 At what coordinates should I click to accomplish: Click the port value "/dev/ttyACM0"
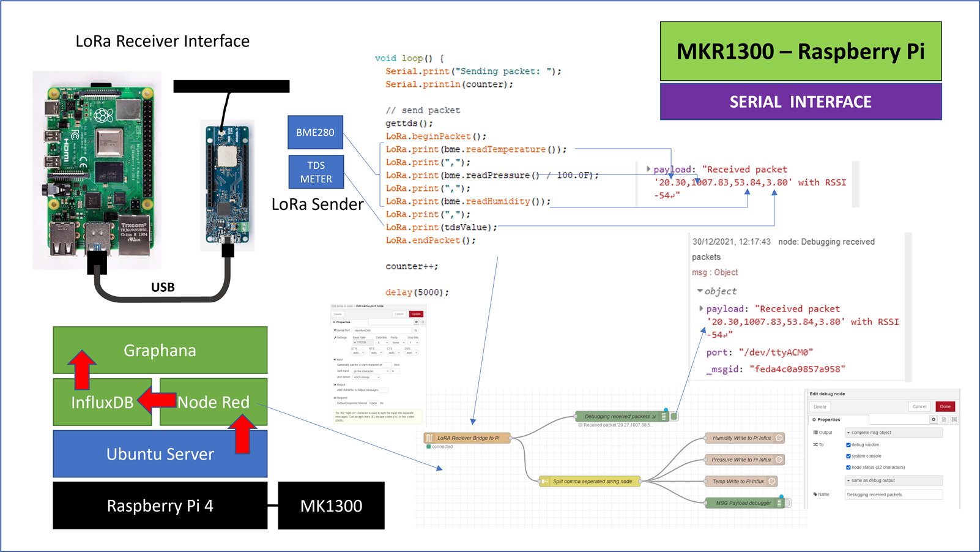775,352
